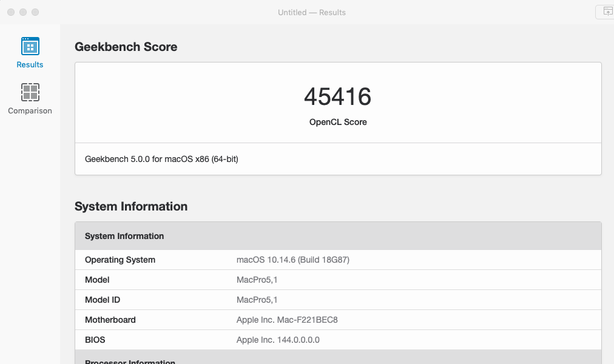Screen dimensions: 614x364
Task: Click the 45416 score number
Action: 337,96
